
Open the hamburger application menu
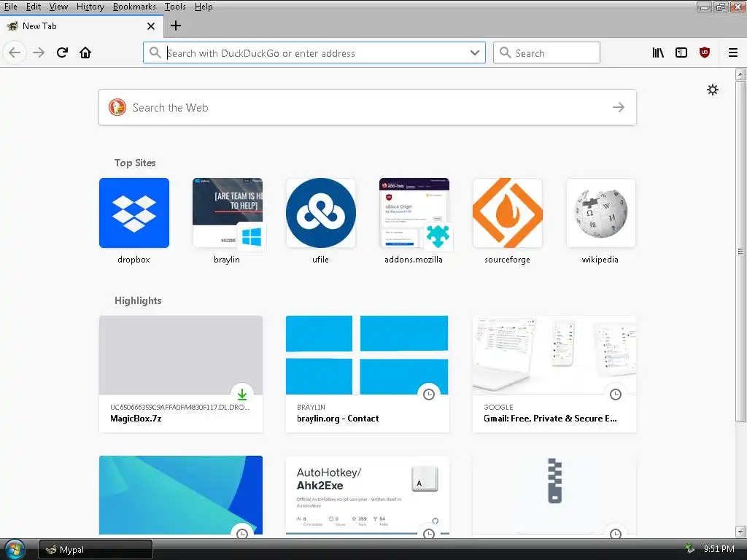point(732,52)
